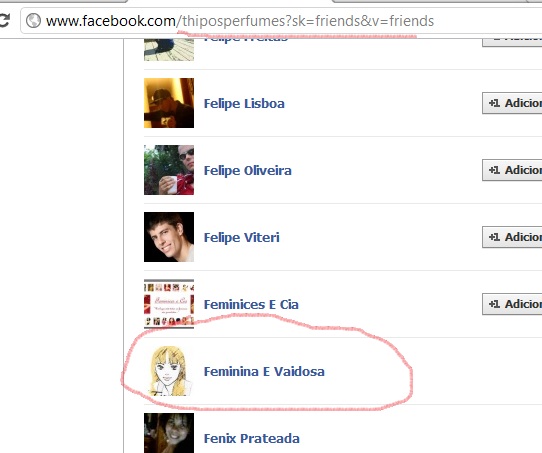542x453 pixels.
Task: Add Felipe Lisboa as a friend
Action: click(512, 103)
